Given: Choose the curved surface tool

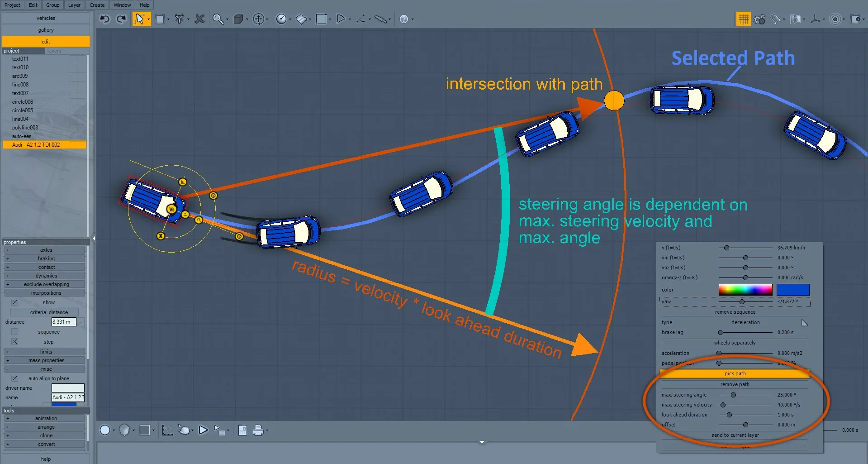Looking at the screenshot, I should coord(301,19).
